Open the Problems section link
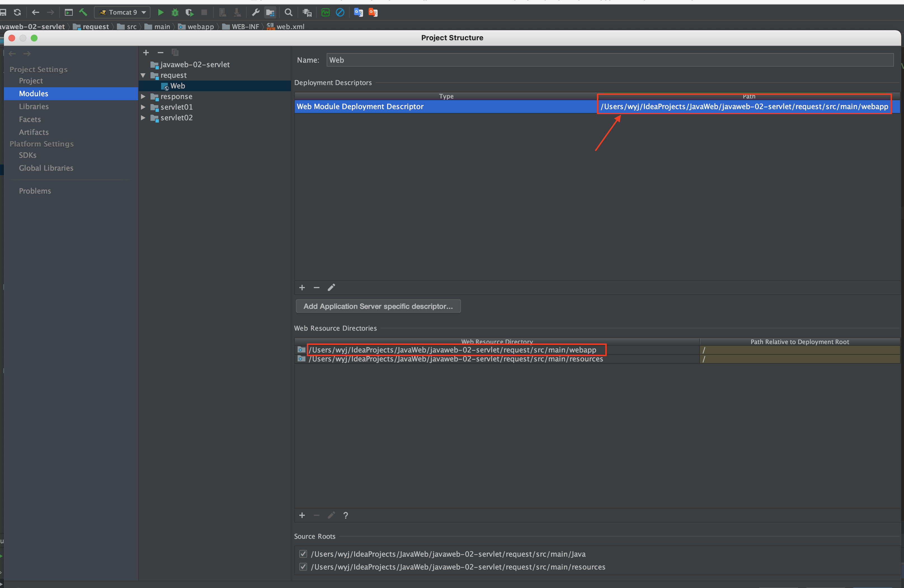904x588 pixels. tap(35, 191)
